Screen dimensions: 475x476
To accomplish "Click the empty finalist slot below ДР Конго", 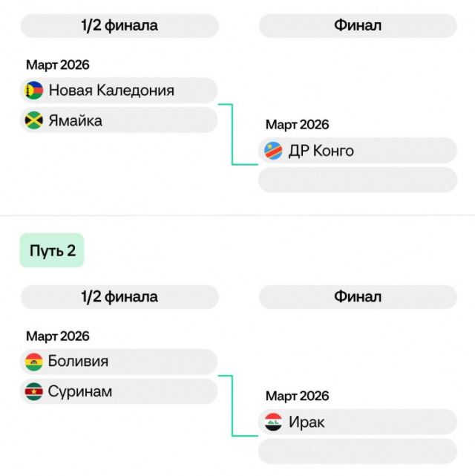I will (x=358, y=180).
